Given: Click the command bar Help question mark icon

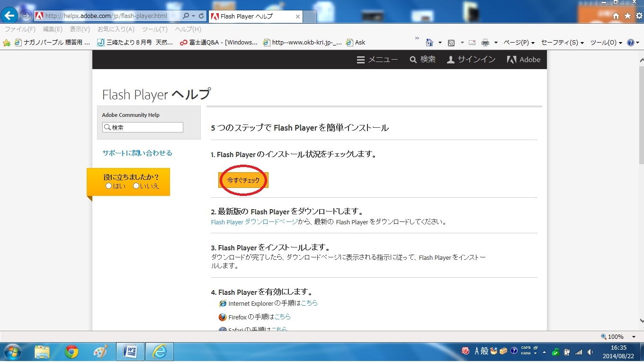Looking at the screenshot, I should click(x=630, y=43).
